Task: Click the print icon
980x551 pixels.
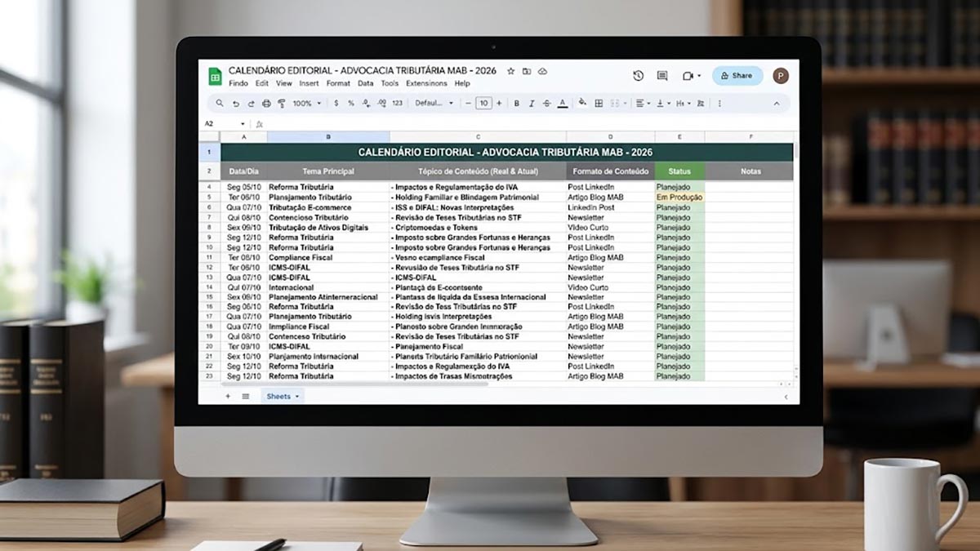Action: tap(266, 104)
